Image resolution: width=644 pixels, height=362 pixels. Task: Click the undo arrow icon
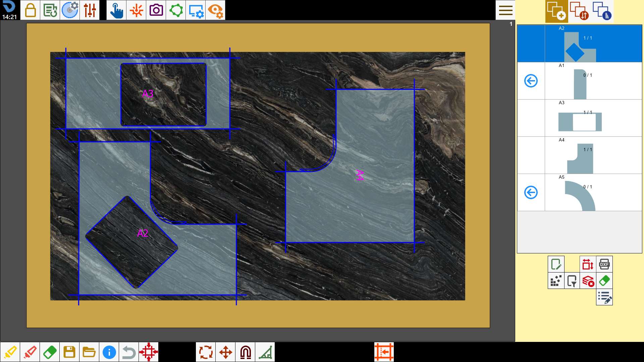point(129,352)
